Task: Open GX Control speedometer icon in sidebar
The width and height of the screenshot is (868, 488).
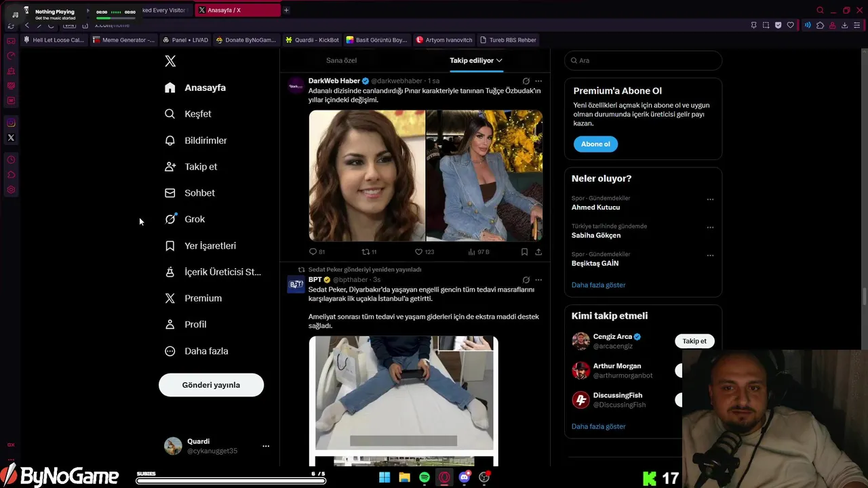Action: 11,56
